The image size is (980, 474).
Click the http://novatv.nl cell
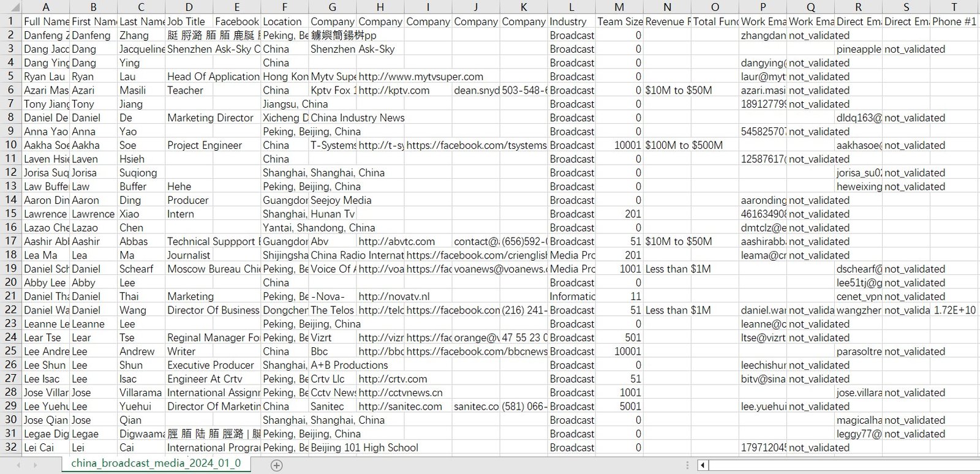(x=394, y=296)
